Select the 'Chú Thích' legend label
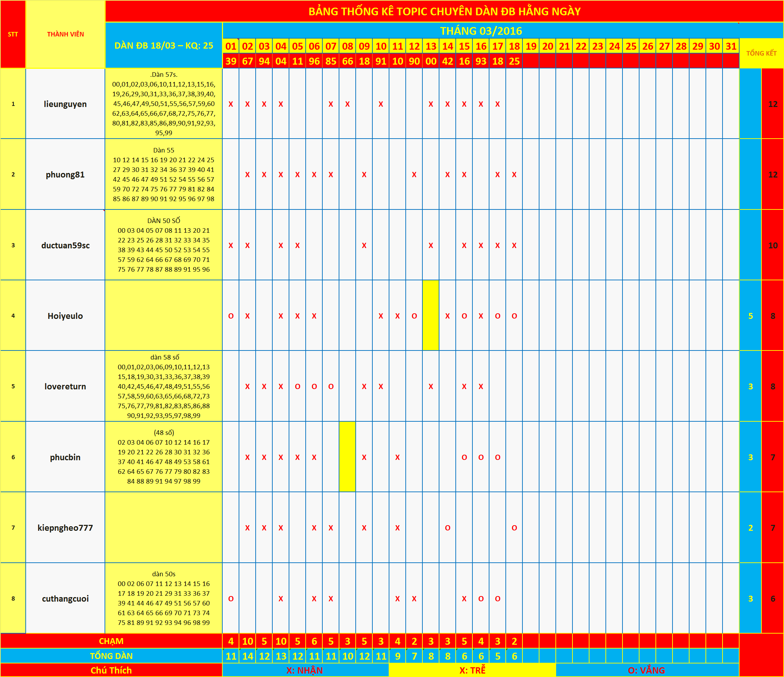Image resolution: width=784 pixels, height=677 pixels. (x=111, y=670)
